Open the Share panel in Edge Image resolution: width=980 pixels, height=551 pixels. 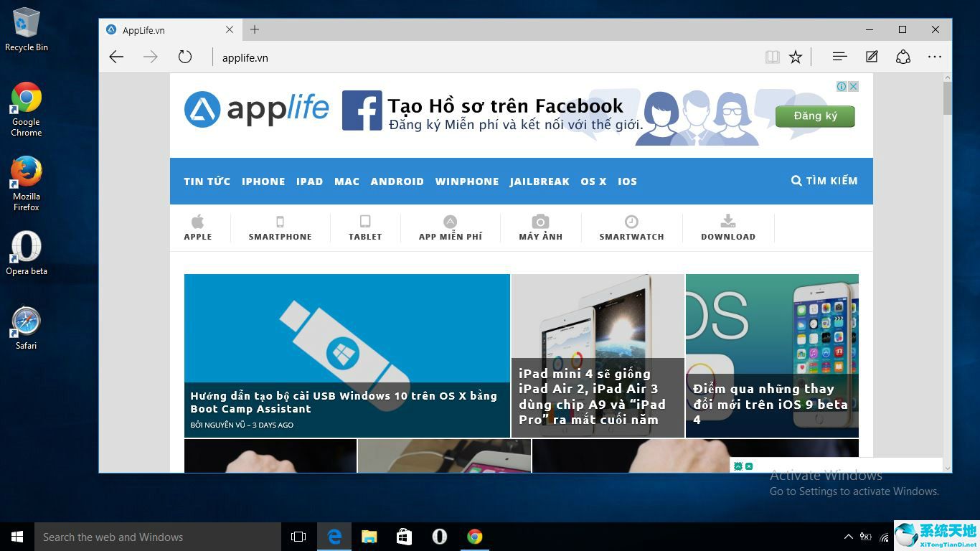click(x=903, y=57)
